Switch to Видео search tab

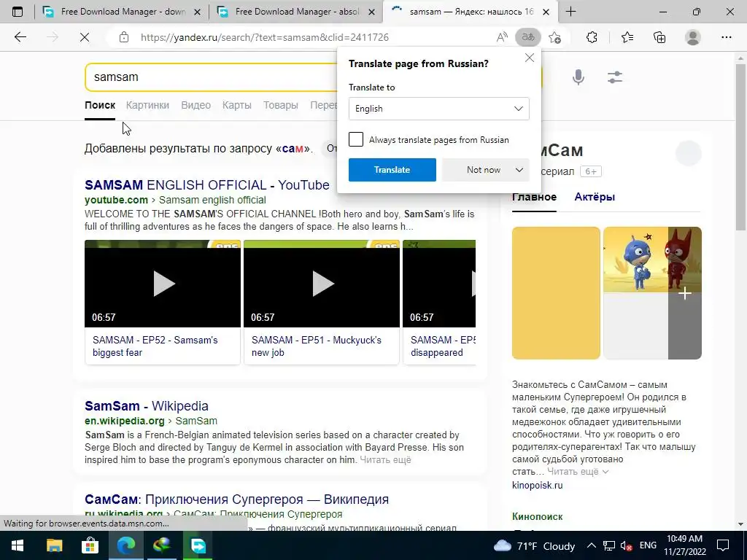[196, 105]
